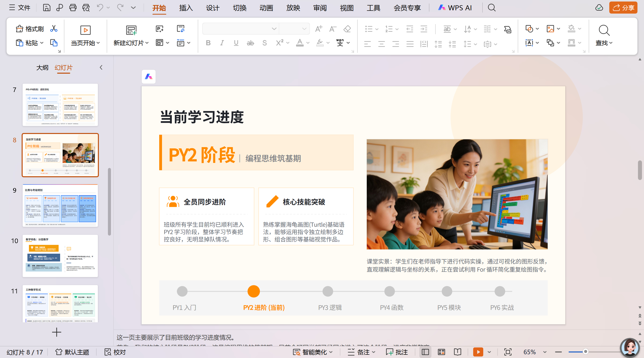Click Increase indent icon
This screenshot has width=644, height=358.
[424, 29]
